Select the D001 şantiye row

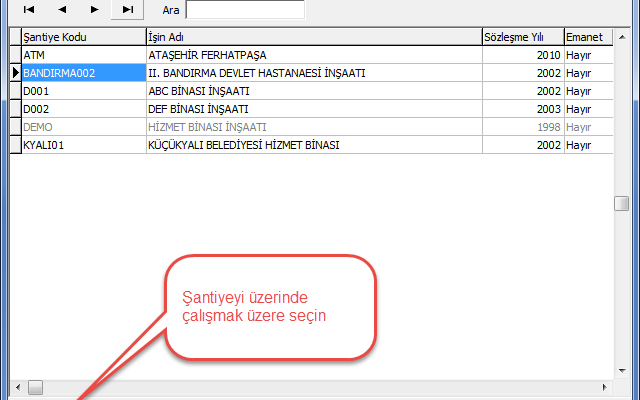click(82, 91)
